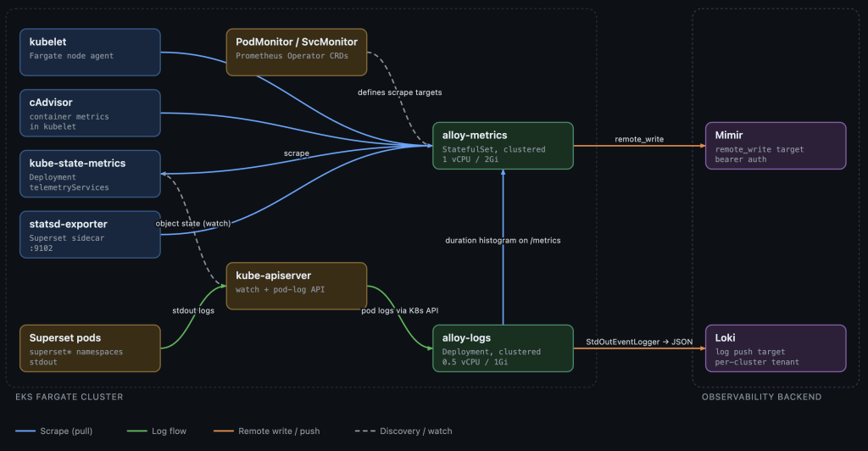Image resolution: width=868 pixels, height=451 pixels.
Task: Click 'Deployment, clustered' text in alloy-logs
Action: 492,352
